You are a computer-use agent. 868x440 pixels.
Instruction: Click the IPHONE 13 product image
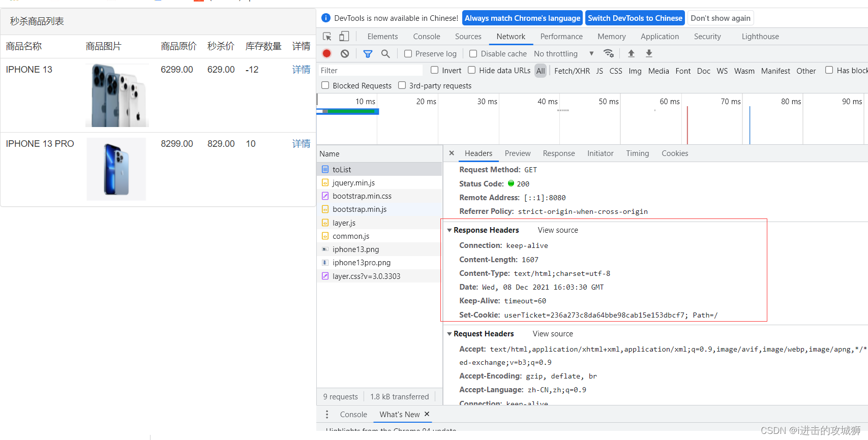pos(117,96)
